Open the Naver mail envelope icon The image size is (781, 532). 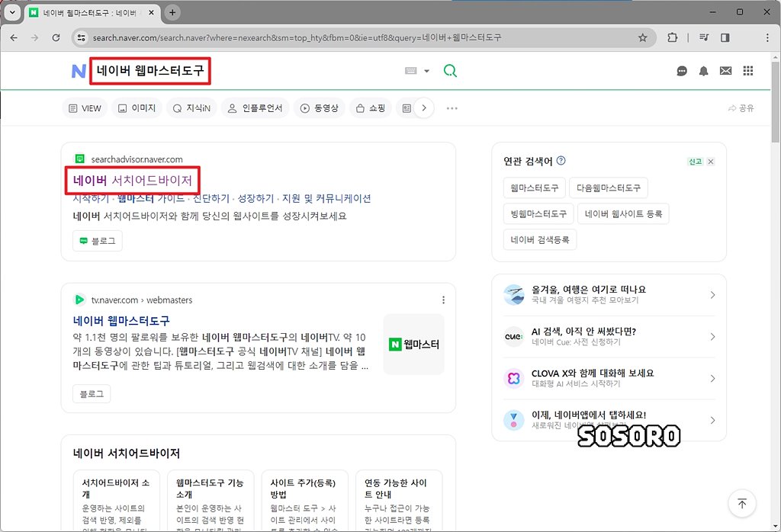point(726,71)
